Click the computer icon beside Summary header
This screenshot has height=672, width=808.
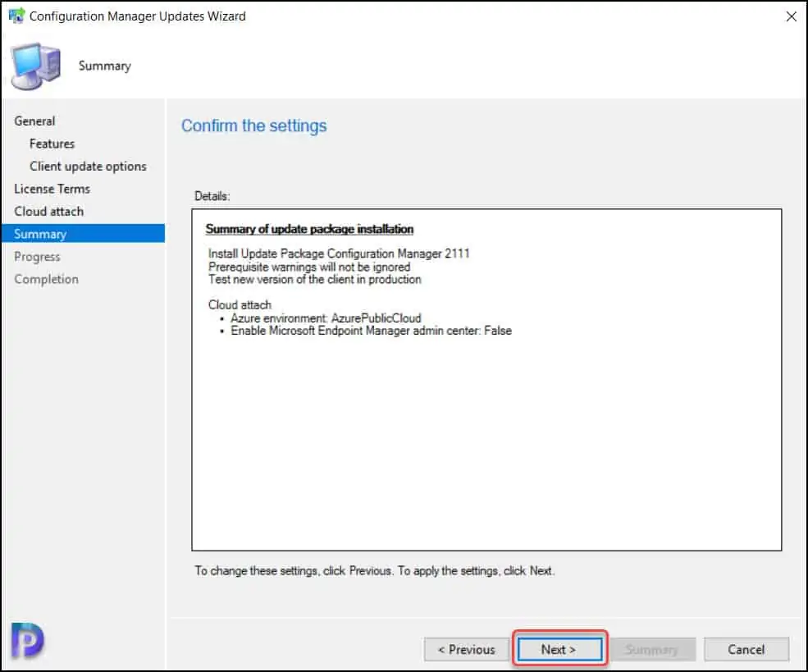coord(35,66)
